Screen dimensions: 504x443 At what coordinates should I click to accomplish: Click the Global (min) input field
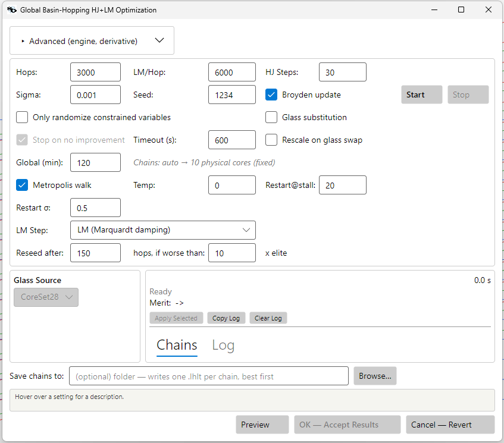coord(95,162)
